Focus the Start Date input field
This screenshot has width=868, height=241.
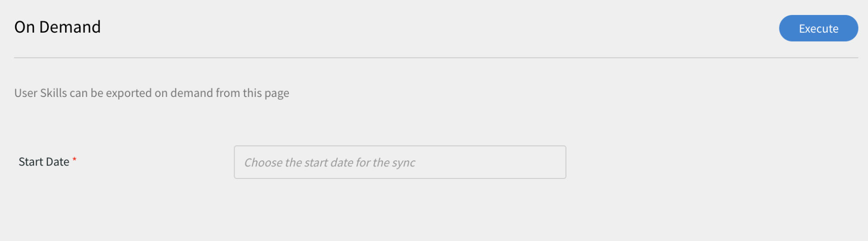click(400, 162)
